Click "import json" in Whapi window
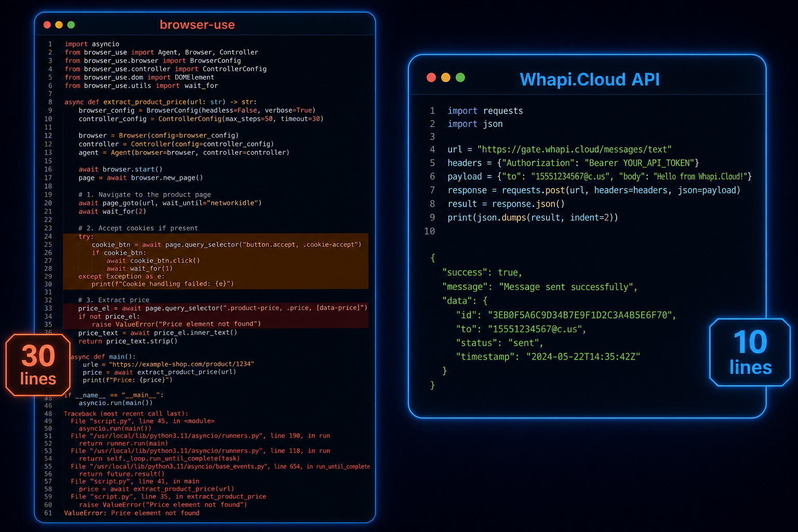The height and width of the screenshot is (532, 798). 475,124
